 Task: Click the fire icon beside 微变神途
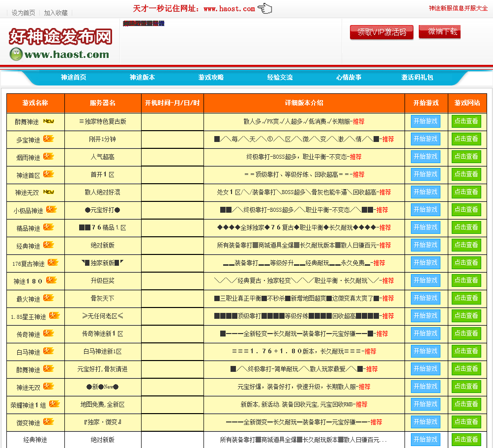[x=49, y=421]
